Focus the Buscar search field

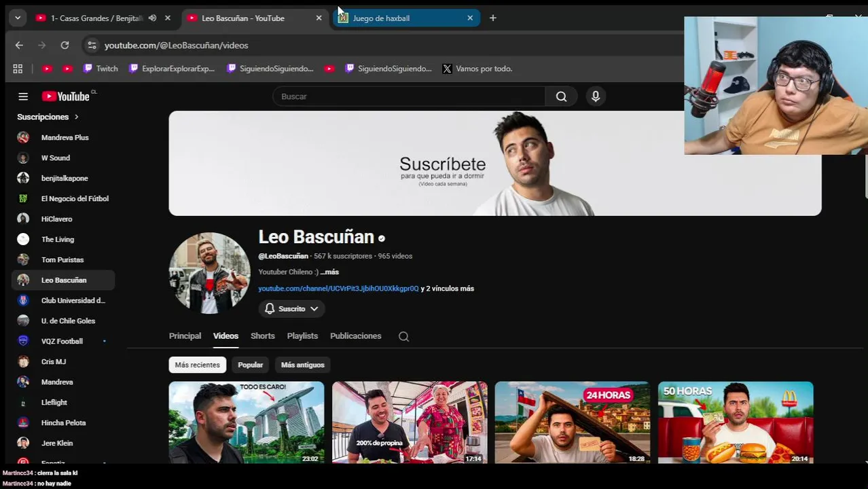409,96
